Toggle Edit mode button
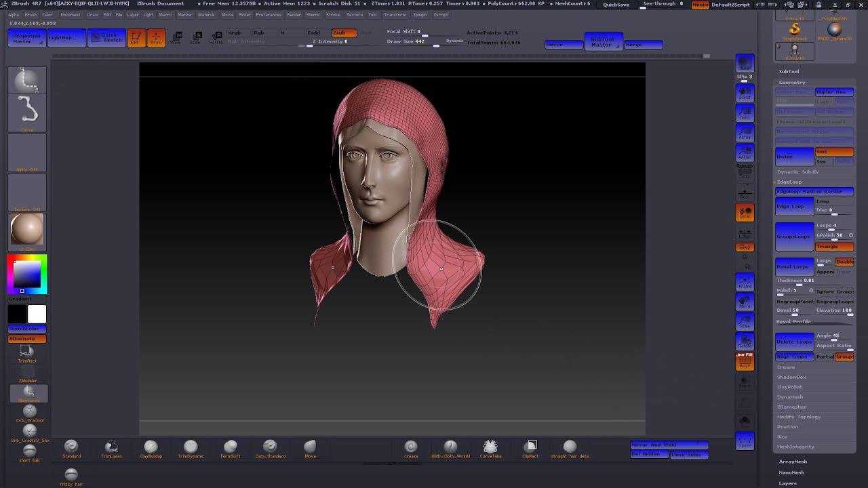Screen dimensions: 868x488 click(136, 38)
